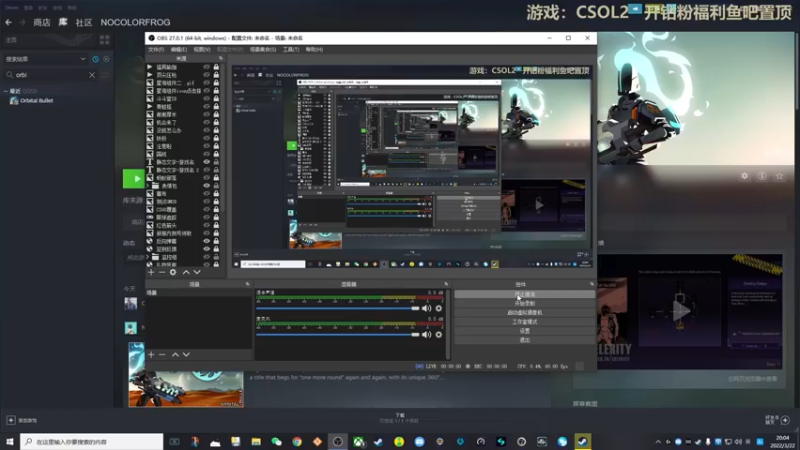800x450 pixels.
Task: Click 启动虚拟摄像机 virtual camera button
Action: 524,313
